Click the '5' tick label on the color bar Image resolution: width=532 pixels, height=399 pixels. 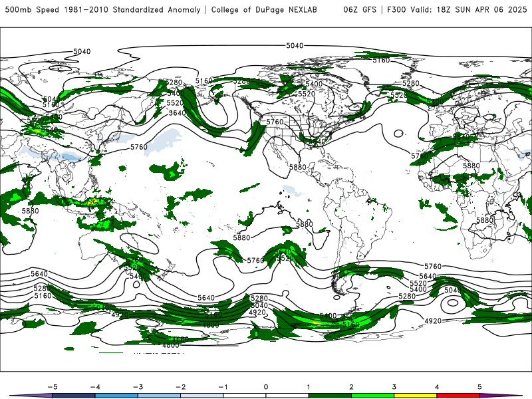(x=479, y=387)
